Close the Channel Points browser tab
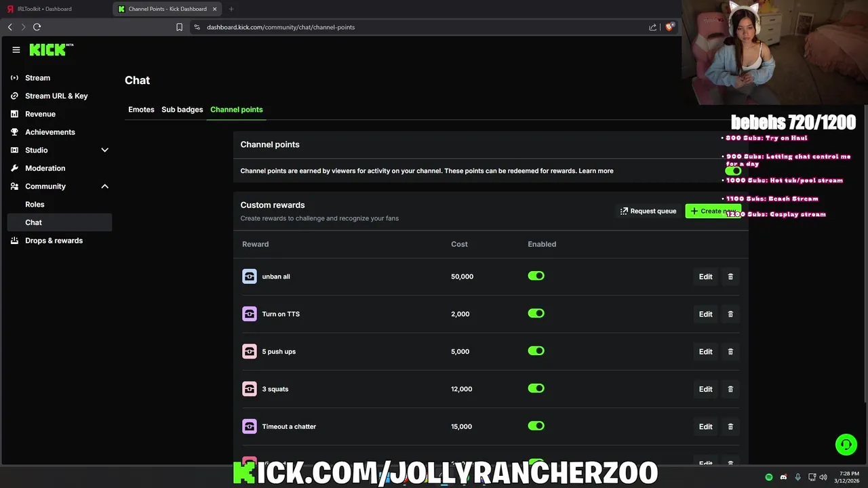The image size is (868, 488). point(216,9)
